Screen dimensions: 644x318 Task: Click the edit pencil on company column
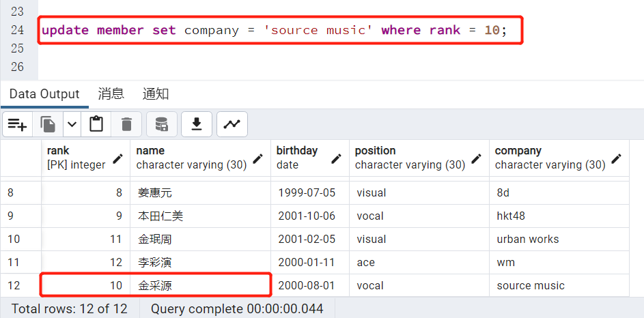[617, 158]
